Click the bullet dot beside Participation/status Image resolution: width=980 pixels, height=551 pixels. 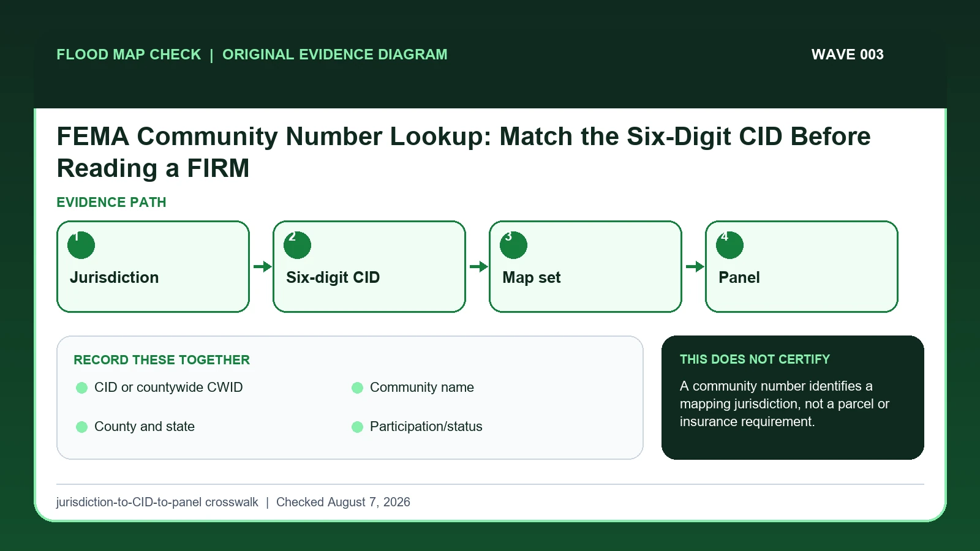[x=357, y=427]
